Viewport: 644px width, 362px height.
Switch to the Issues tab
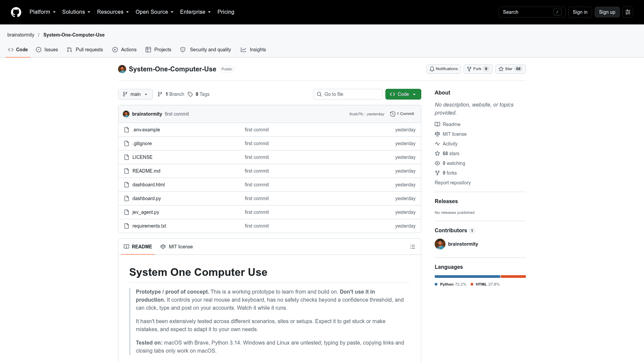(47, 50)
